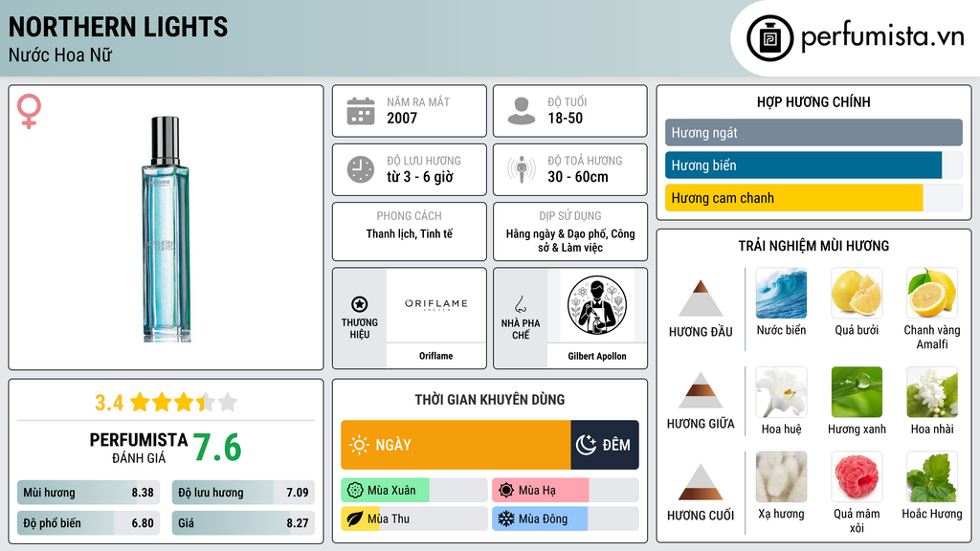Click the 3.4 rating number
This screenshot has width=980, height=551.
click(x=109, y=403)
